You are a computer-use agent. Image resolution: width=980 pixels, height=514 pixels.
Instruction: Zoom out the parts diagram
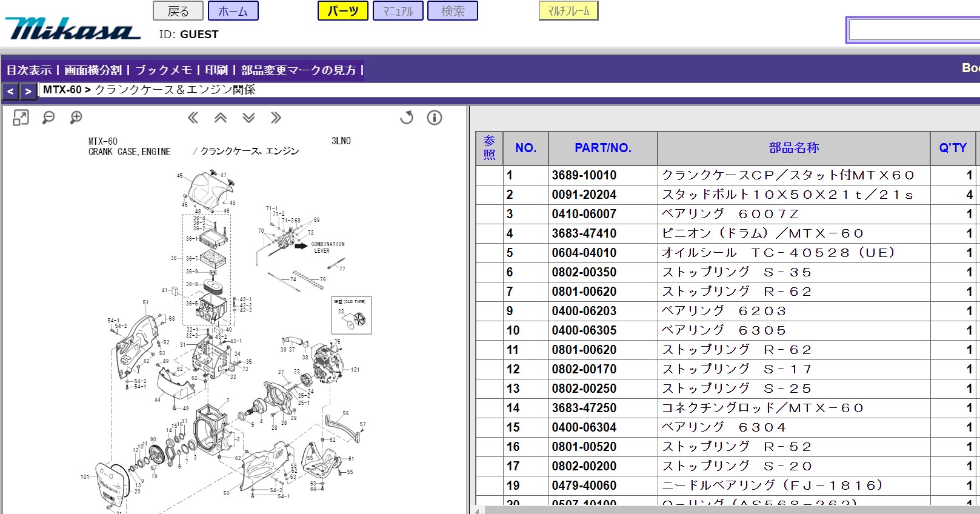pos(48,118)
